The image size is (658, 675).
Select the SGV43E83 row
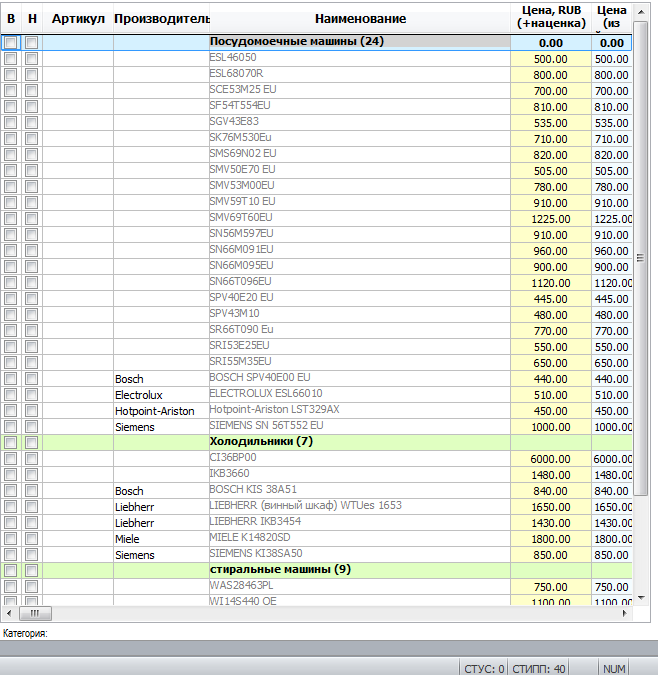coord(316,122)
